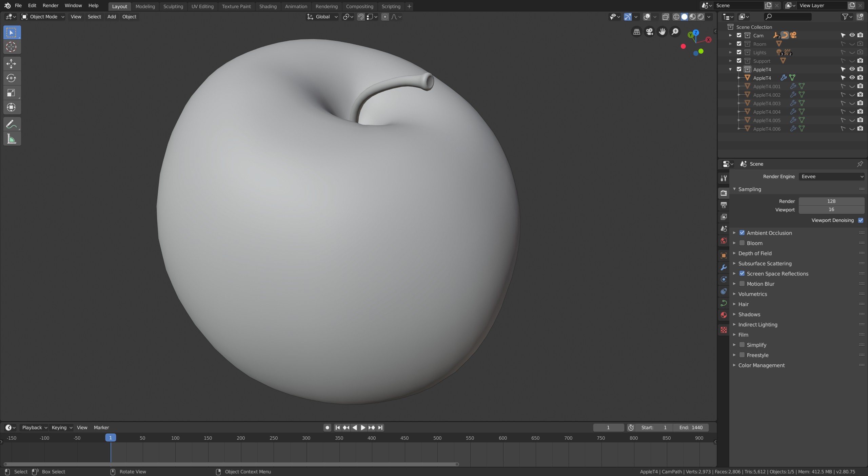Select the Rotate tool
Image resolution: width=868 pixels, height=476 pixels.
(x=11, y=78)
